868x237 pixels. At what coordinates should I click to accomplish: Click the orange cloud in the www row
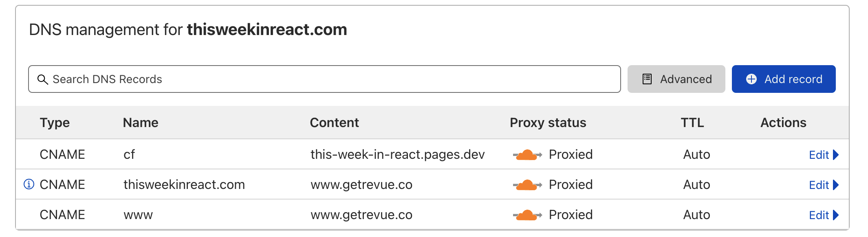pos(527,215)
